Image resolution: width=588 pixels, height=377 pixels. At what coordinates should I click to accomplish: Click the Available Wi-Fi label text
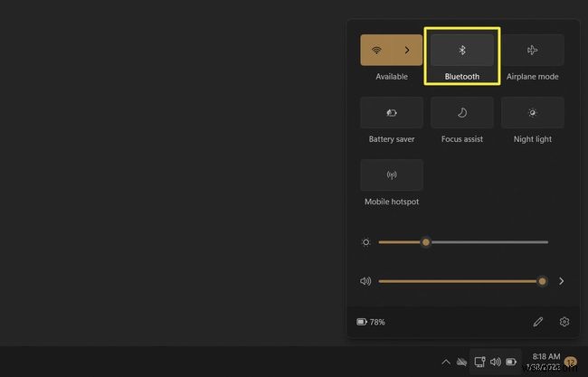[x=392, y=77]
